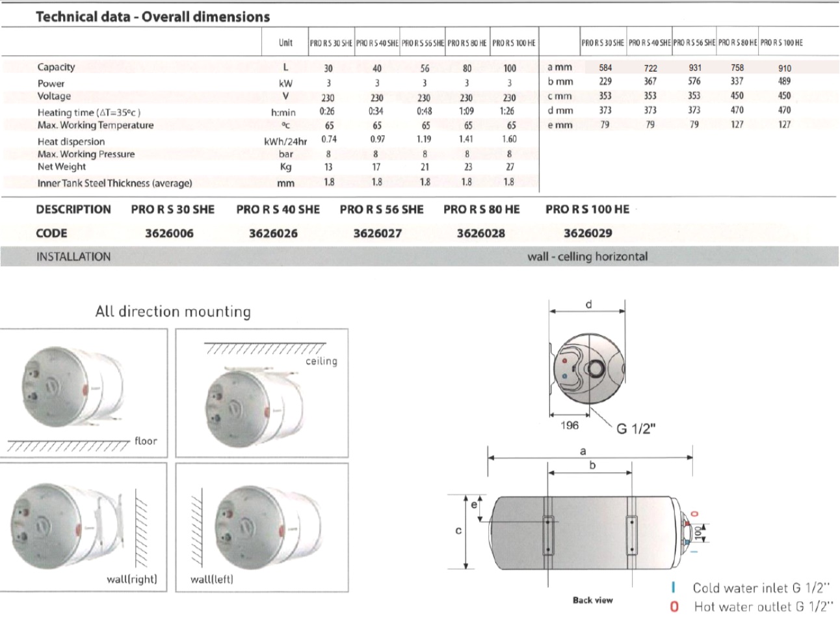Click the horizontal tank back view drawing
Screen dimensions: 840x622
585,534
